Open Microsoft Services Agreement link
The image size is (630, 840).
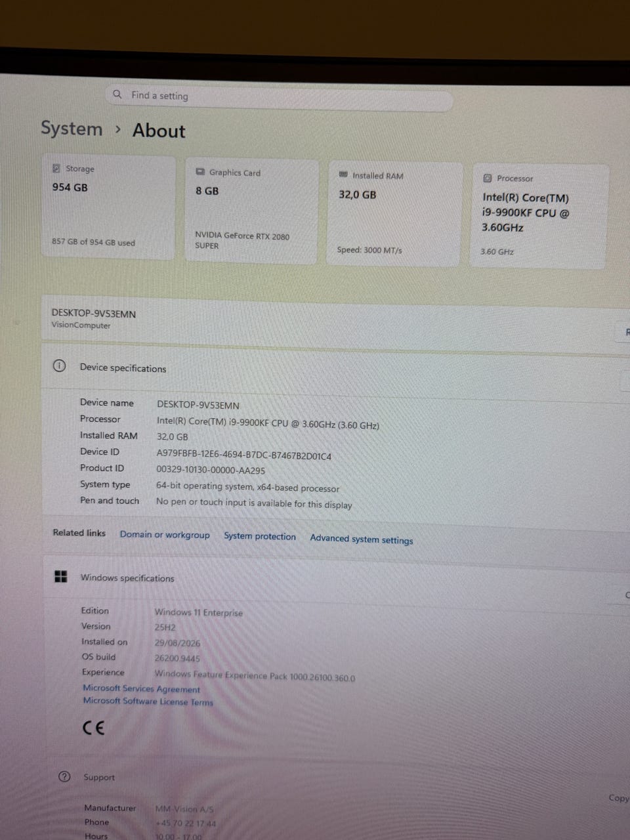click(141, 688)
